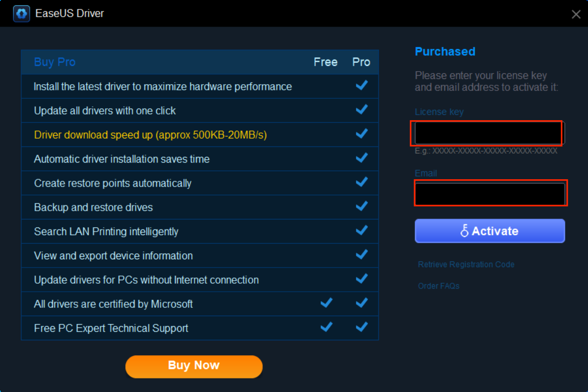
Task: Open the Retrieve Registration Code link
Action: pos(466,264)
